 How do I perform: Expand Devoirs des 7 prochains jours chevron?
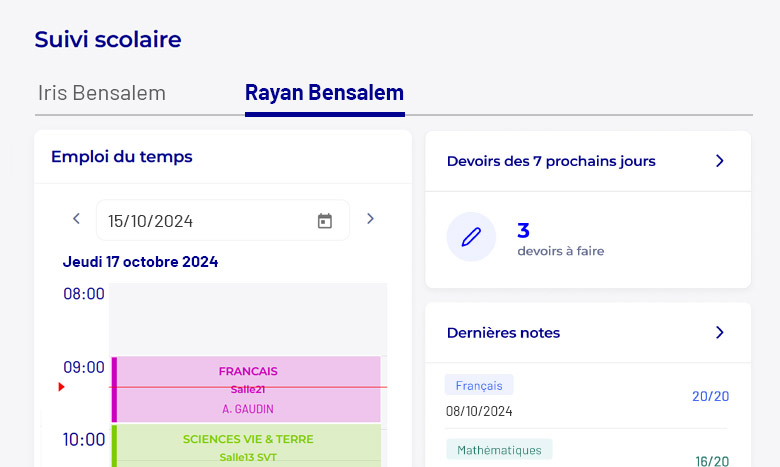click(719, 161)
